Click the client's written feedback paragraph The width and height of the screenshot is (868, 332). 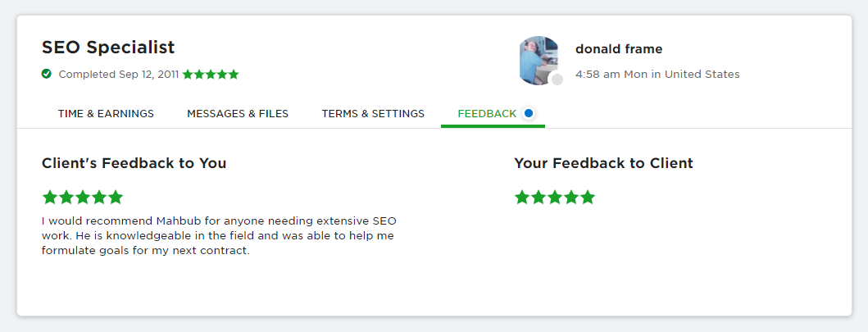click(x=219, y=236)
